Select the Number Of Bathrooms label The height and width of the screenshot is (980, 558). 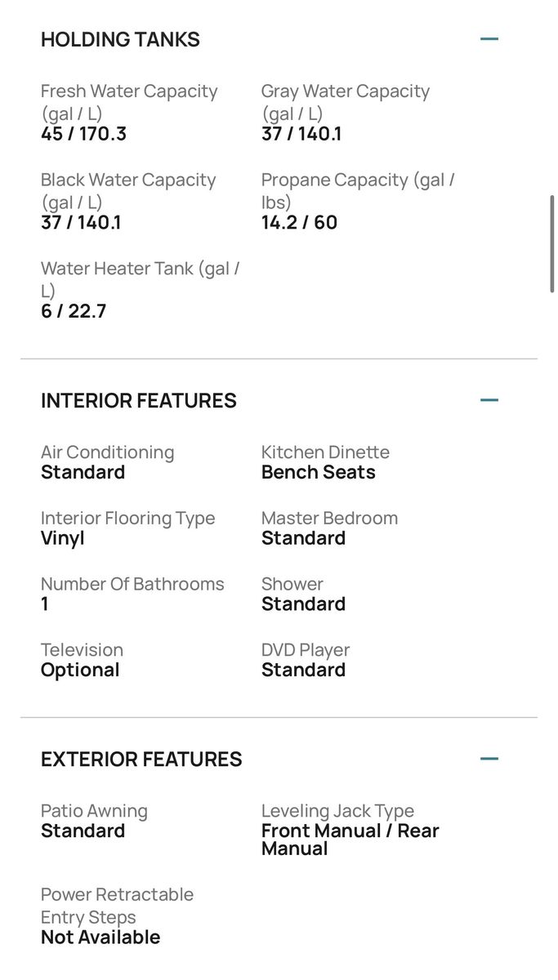tap(132, 584)
